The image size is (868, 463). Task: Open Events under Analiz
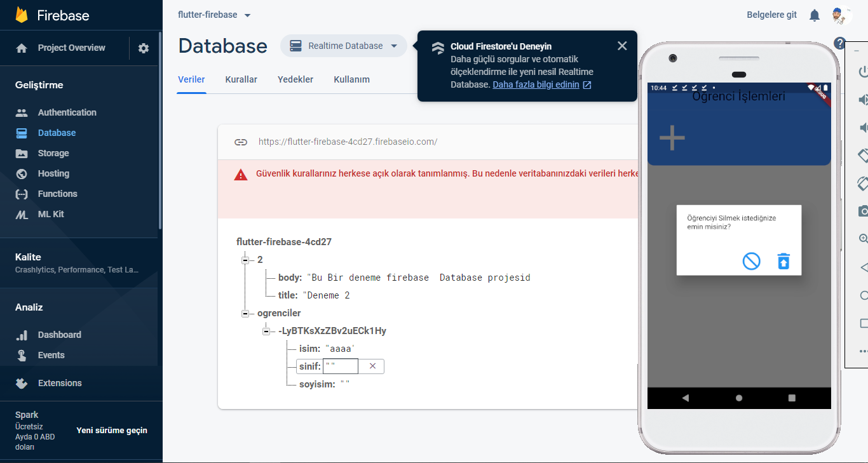(51, 355)
